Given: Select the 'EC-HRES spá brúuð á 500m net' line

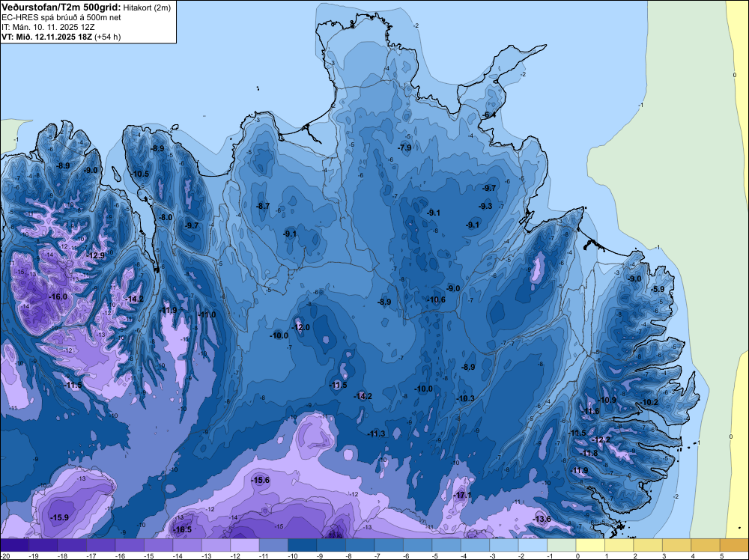Looking at the screenshot, I should pyautogui.click(x=61, y=18).
